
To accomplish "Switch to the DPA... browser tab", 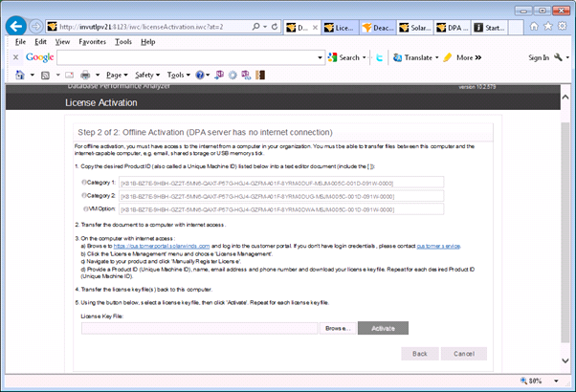I will [x=453, y=28].
